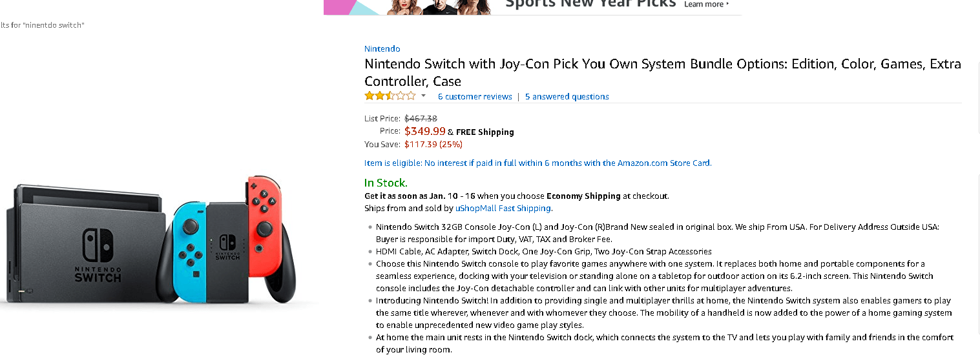Click the no-interest Store Card financing offer
This screenshot has width=980, height=357.
coord(537,163)
